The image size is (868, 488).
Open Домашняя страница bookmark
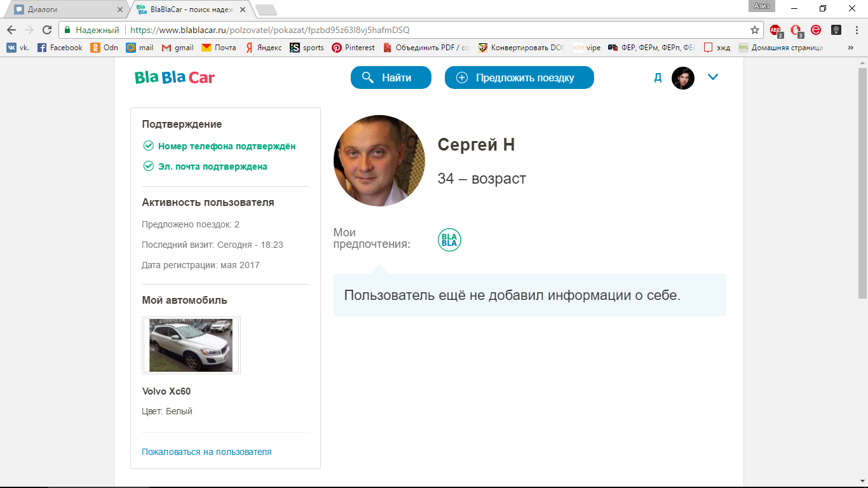781,48
